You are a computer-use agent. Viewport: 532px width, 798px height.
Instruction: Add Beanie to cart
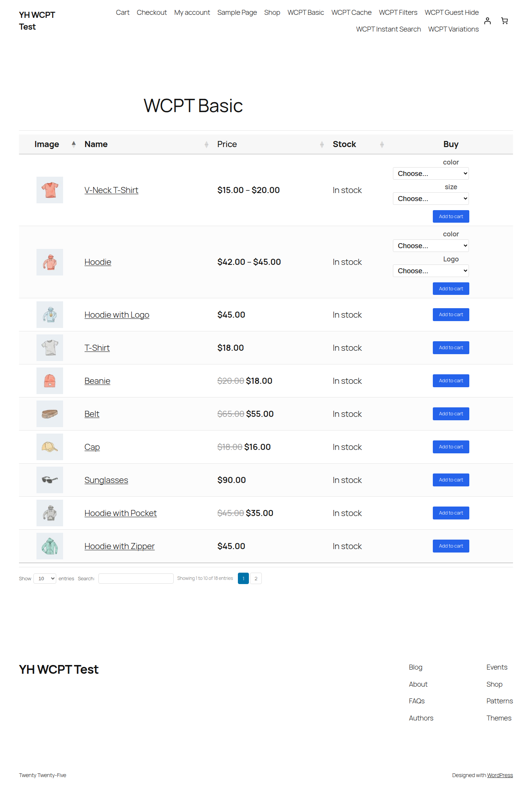pos(451,381)
